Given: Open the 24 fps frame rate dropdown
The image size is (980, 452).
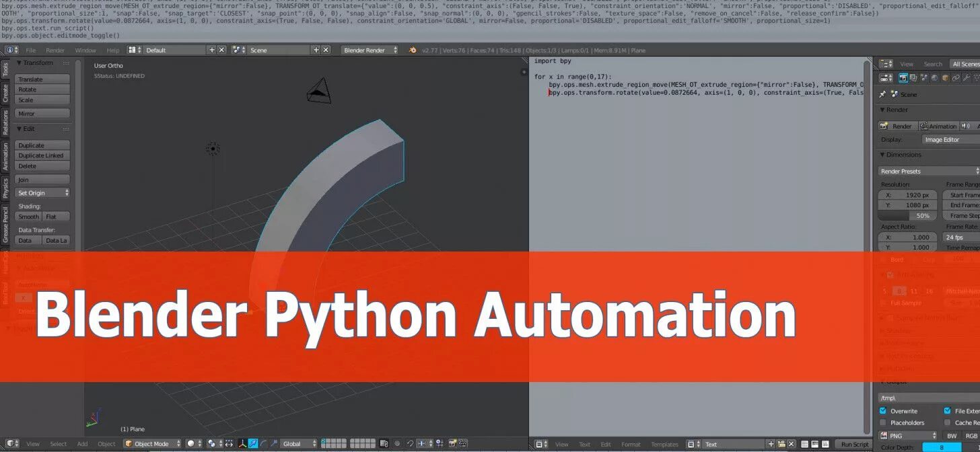Looking at the screenshot, I should click(x=961, y=237).
